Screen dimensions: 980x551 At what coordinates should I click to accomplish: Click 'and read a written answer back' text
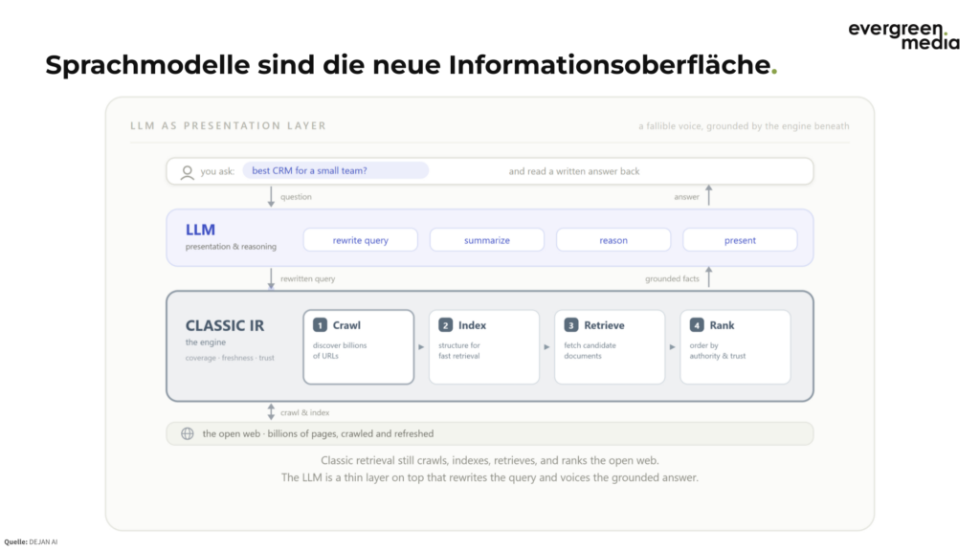pos(574,171)
